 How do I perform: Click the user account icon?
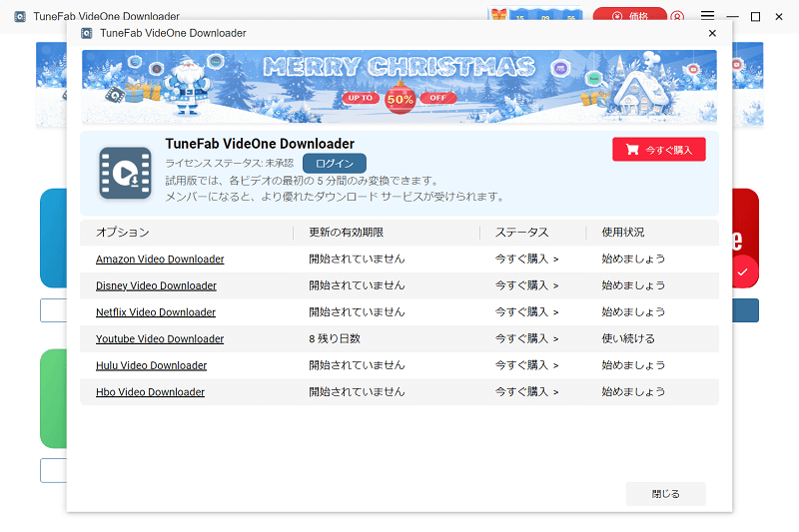pyautogui.click(x=677, y=16)
